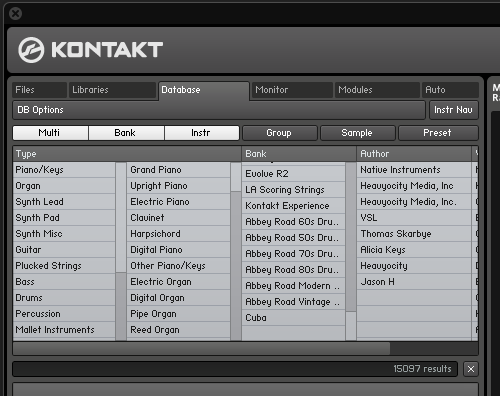Select Abbey Road 60s Drums bank
The width and height of the screenshot is (500, 396).
[293, 222]
